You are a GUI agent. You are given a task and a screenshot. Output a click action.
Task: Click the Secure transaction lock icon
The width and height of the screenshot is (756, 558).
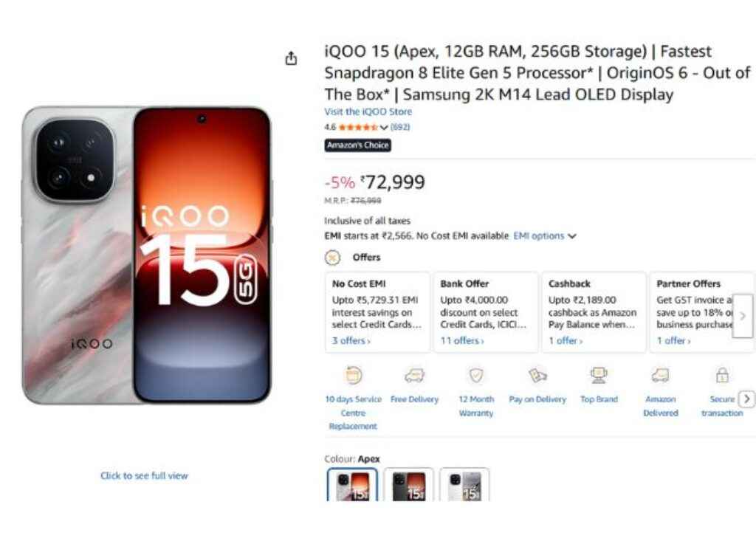[722, 375]
